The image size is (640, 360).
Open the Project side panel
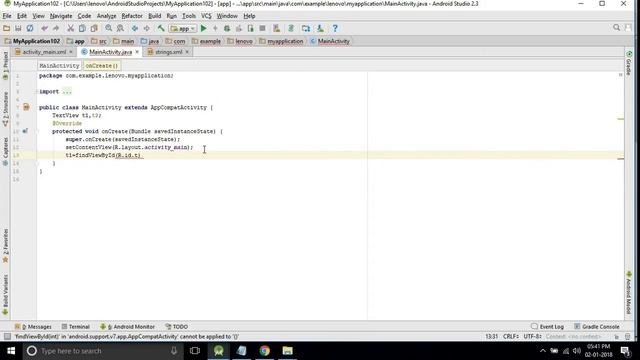coord(5,65)
